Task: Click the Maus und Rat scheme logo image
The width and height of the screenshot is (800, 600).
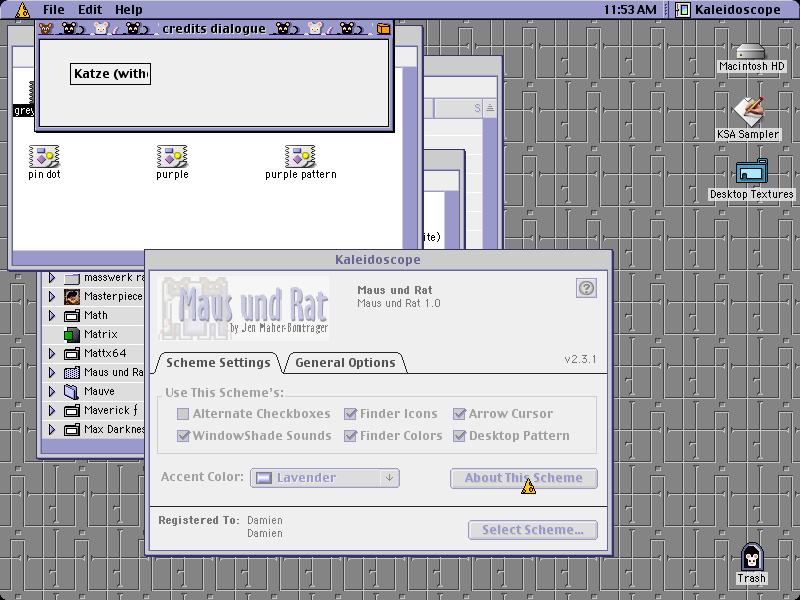Action: (x=243, y=308)
